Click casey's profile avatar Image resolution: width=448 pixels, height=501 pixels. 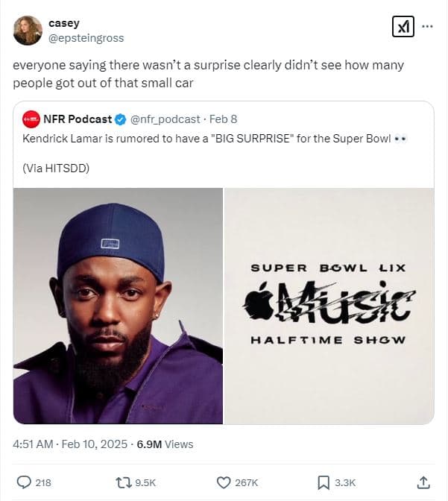tap(28, 30)
